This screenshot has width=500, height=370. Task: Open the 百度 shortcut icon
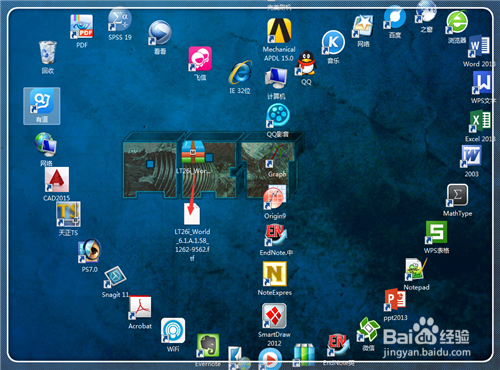[395, 18]
